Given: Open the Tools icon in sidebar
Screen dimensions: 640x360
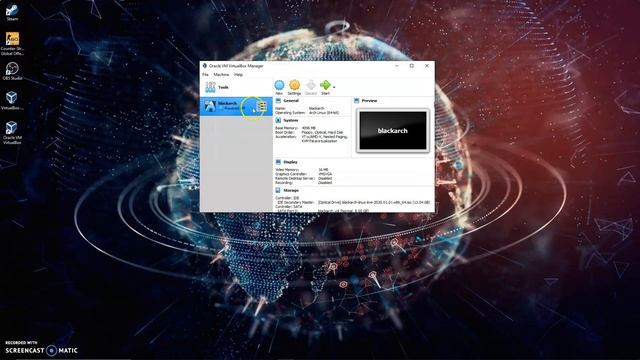Looking at the screenshot, I should [210, 87].
